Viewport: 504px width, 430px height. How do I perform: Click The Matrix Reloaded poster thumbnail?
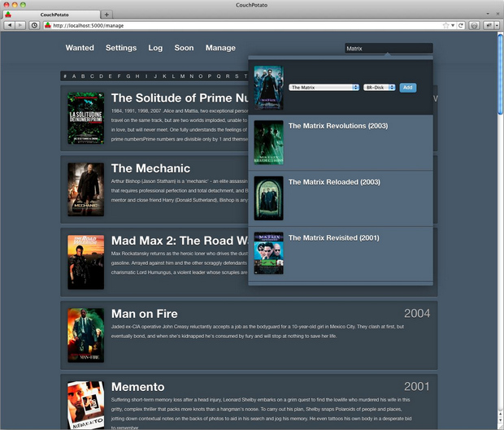point(269,198)
